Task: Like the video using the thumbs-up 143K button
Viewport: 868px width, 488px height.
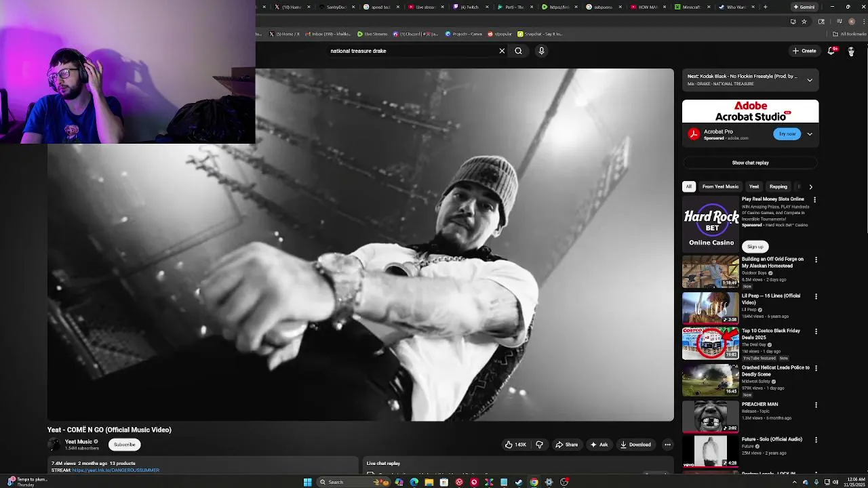Action: click(515, 445)
